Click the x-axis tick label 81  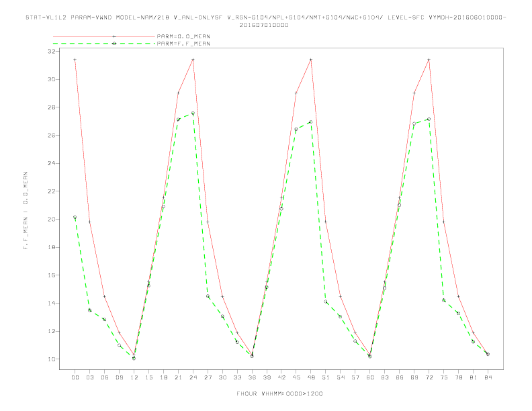(x=474, y=377)
